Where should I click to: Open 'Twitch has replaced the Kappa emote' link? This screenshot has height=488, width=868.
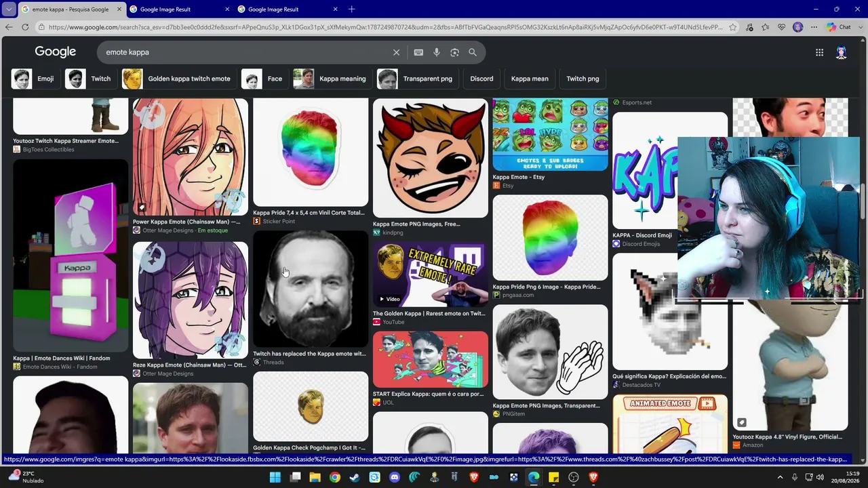pos(309,354)
